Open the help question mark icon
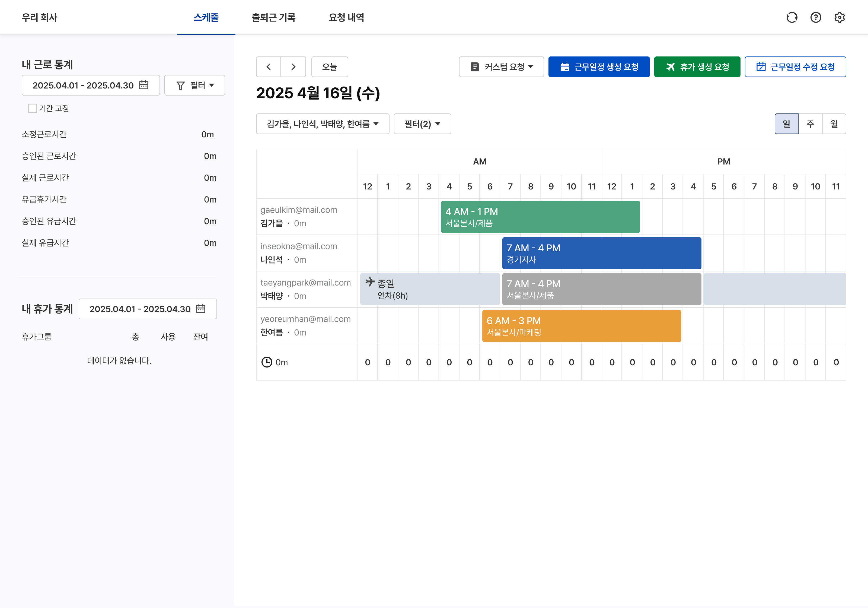The width and height of the screenshot is (868, 608). click(815, 17)
